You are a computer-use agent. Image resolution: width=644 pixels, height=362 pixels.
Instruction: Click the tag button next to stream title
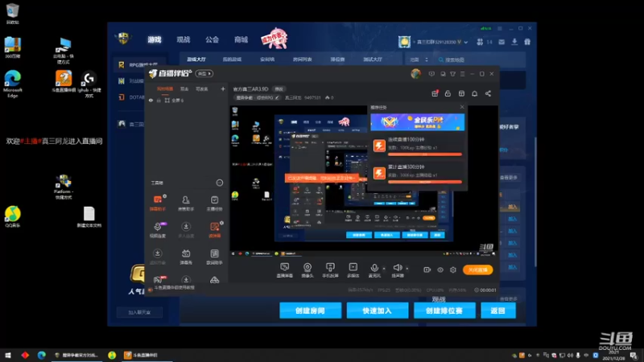pyautogui.click(x=279, y=89)
